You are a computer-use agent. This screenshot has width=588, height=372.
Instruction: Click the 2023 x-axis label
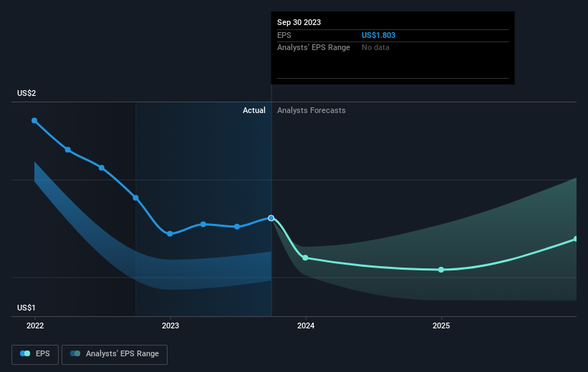pyautogui.click(x=170, y=325)
